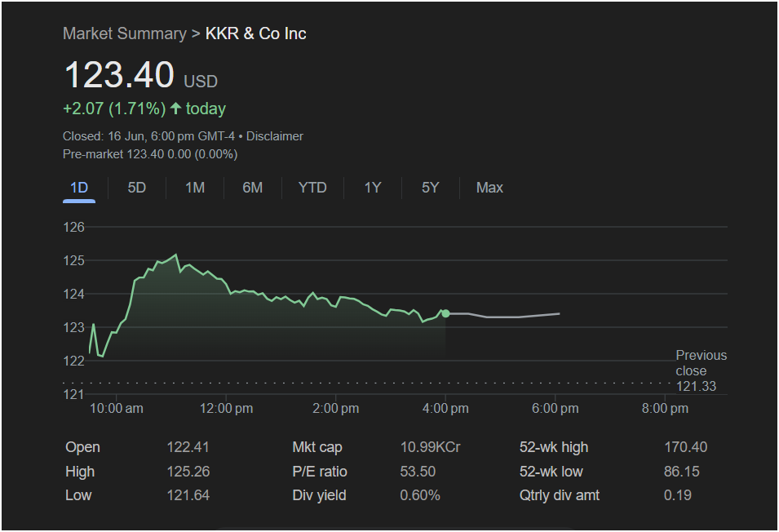
Task: Open the Disclaimer link
Action: point(275,136)
